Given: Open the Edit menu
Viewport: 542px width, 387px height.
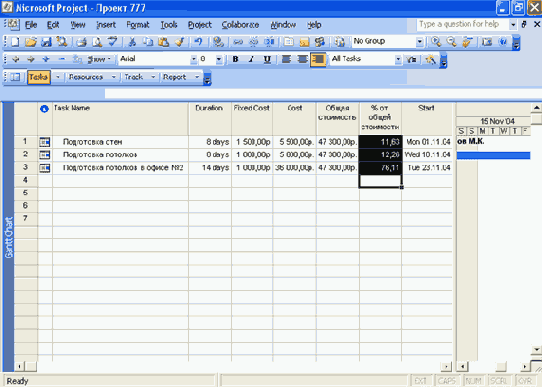Looking at the screenshot, I should point(53,25).
